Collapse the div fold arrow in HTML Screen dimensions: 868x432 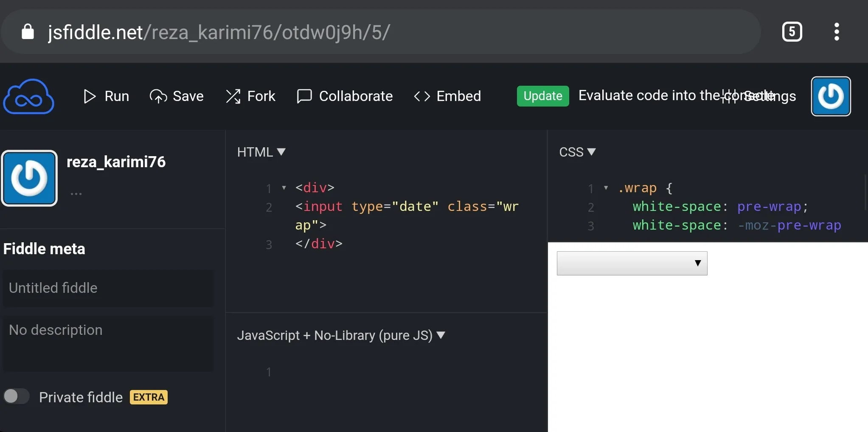click(x=284, y=188)
